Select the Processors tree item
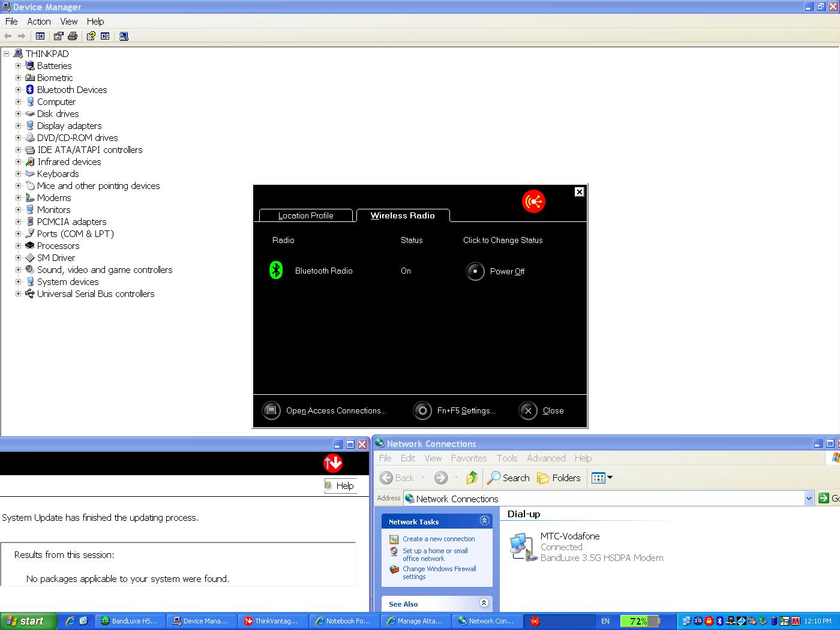Viewport: 840px width, 630px height. 58,246
